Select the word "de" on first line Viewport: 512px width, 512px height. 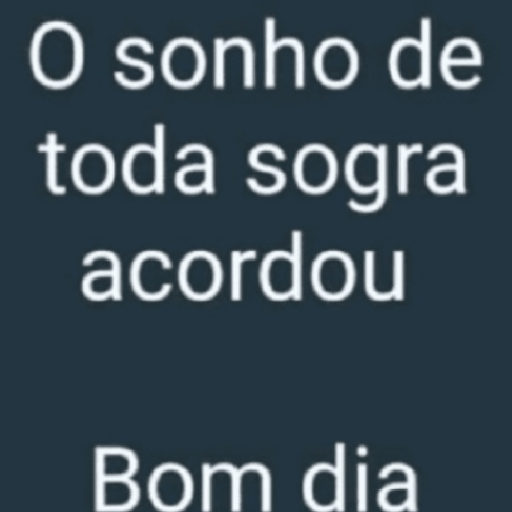434,56
